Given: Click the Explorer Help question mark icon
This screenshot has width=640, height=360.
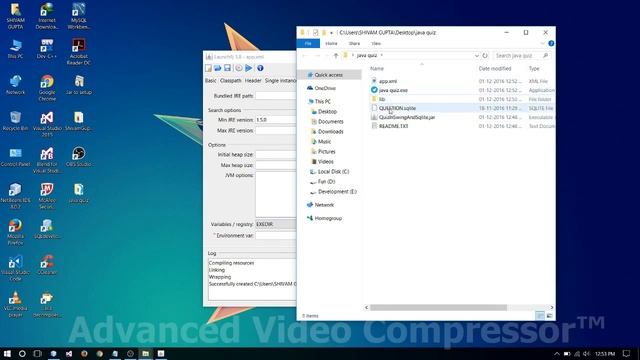Looking at the screenshot, I should (x=551, y=43).
